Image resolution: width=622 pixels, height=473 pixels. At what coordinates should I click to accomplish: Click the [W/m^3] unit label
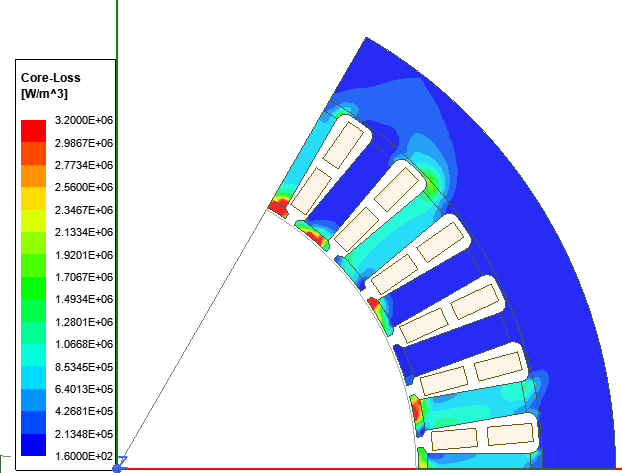tap(44, 94)
